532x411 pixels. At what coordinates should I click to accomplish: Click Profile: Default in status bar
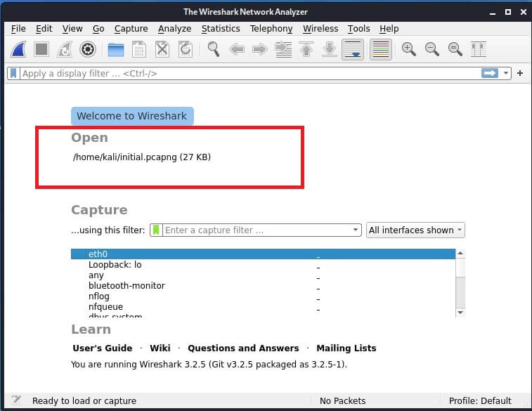coord(480,401)
